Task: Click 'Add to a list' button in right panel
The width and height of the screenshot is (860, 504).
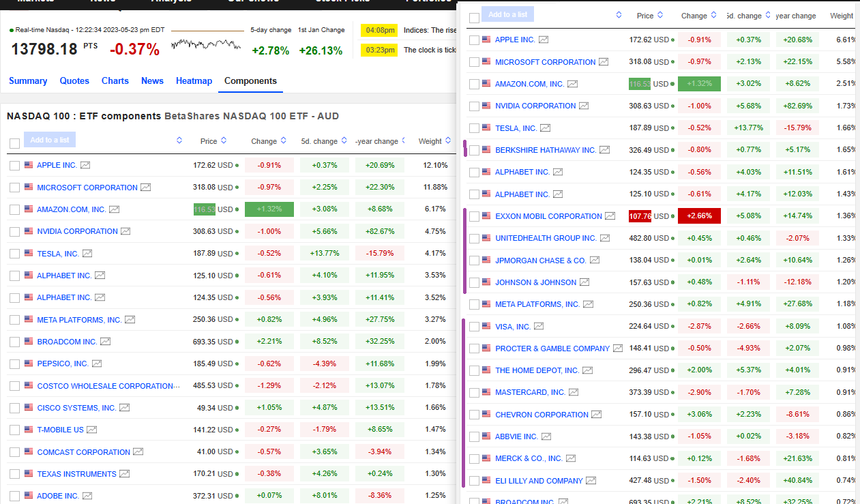Action: coord(507,14)
